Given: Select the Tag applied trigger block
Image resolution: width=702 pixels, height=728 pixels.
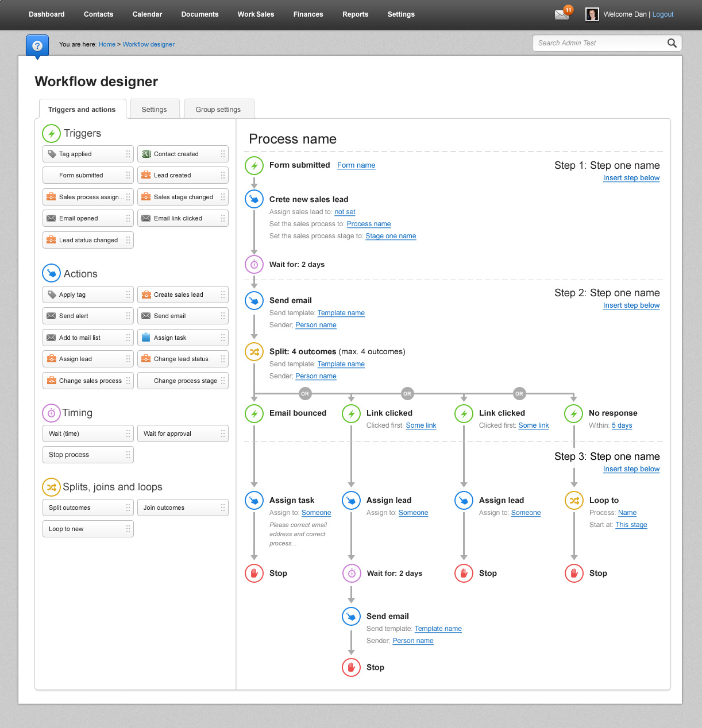Looking at the screenshot, I should point(88,154).
